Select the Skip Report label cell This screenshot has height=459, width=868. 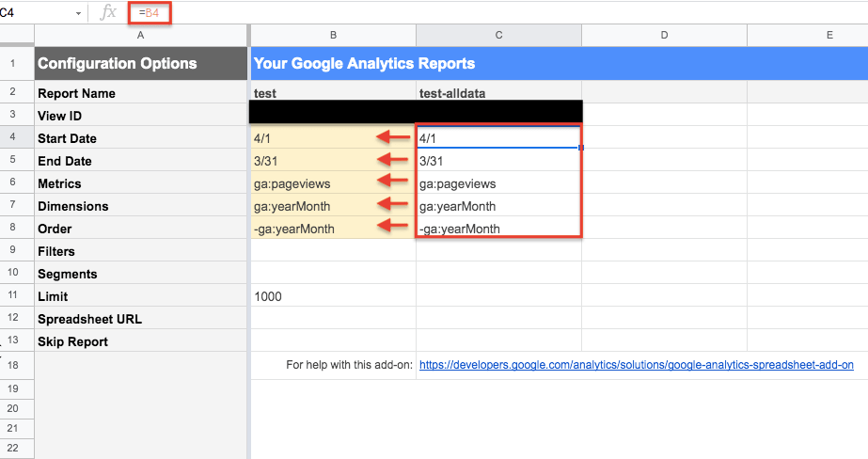click(141, 341)
